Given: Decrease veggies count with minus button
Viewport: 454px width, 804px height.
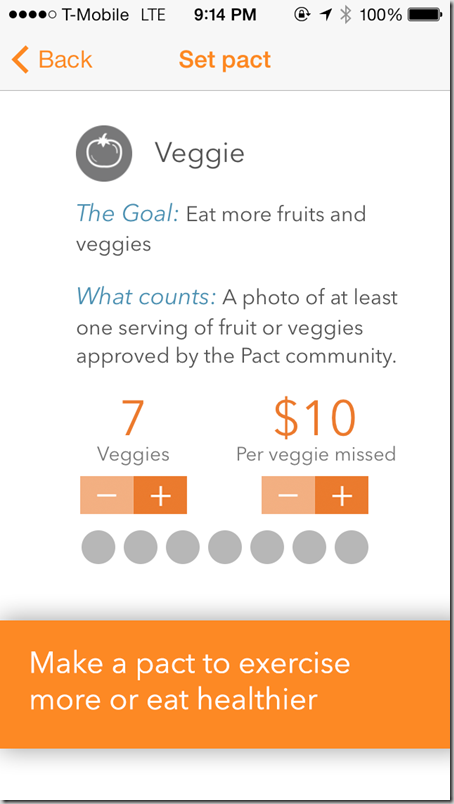Looking at the screenshot, I should pos(107,495).
